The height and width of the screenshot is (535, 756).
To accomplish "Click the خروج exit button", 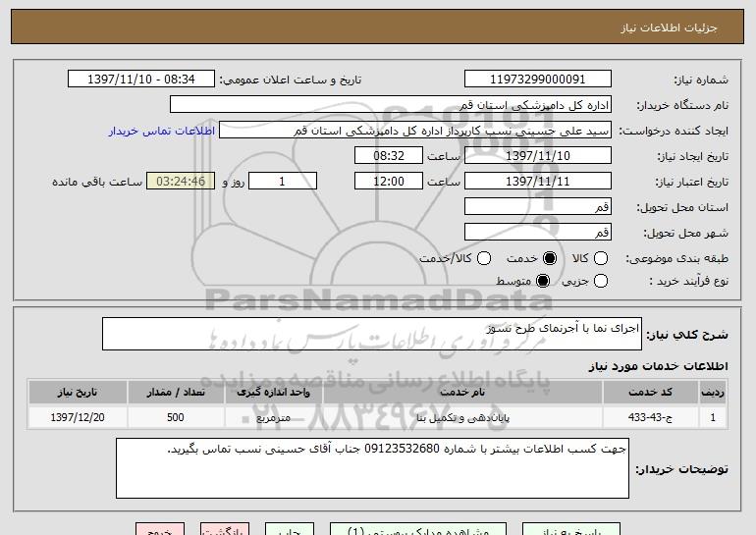I will (x=160, y=529).
